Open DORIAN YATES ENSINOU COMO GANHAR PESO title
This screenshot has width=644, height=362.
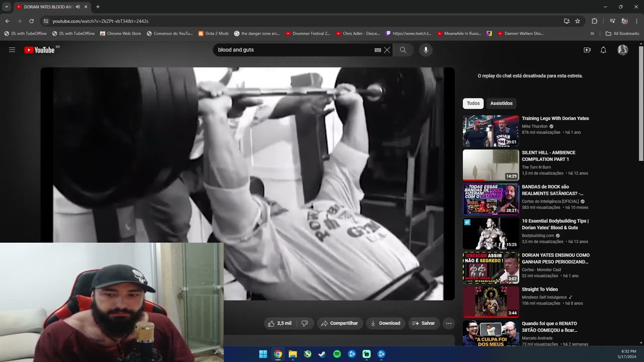[x=555, y=258]
